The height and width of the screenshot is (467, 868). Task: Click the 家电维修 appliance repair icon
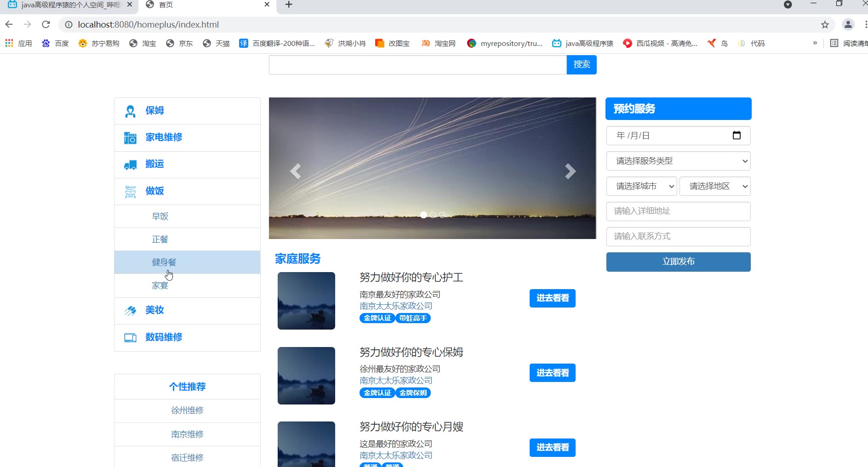[130, 138]
